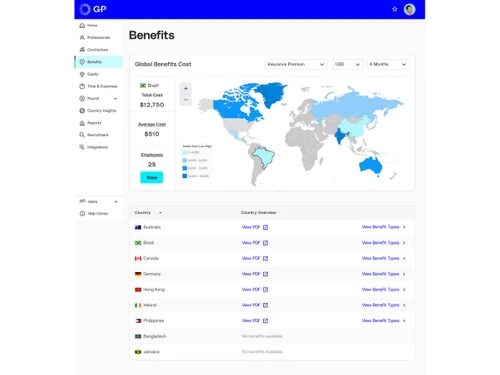Click external link icon in Brazil row
This screenshot has width=500, height=375.
click(x=265, y=243)
